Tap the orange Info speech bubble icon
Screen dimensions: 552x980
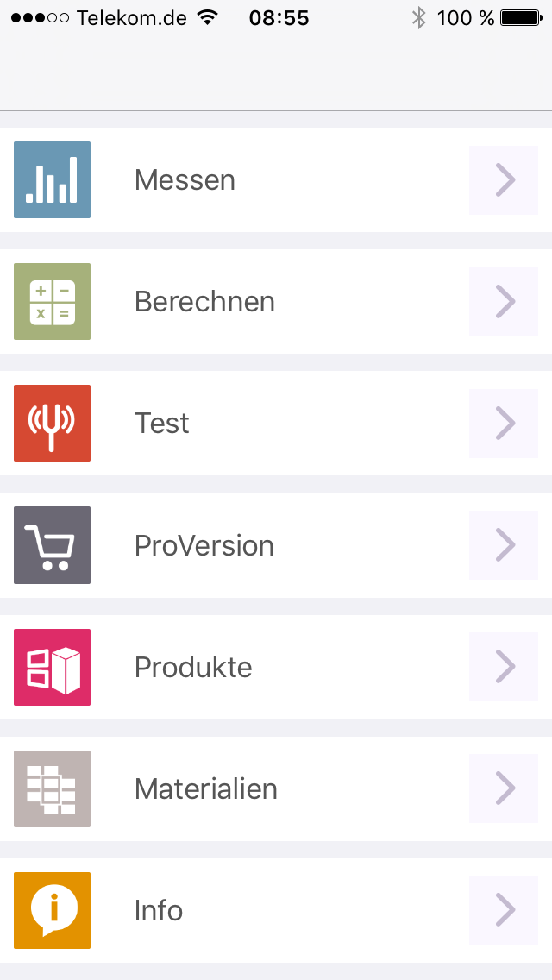click(52, 910)
